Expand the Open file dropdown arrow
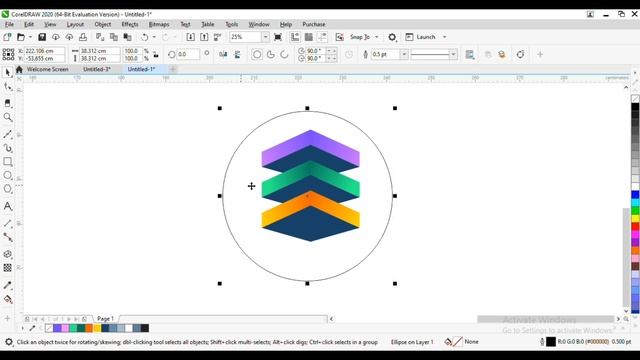Screen dimensions: 640x360 30,37
